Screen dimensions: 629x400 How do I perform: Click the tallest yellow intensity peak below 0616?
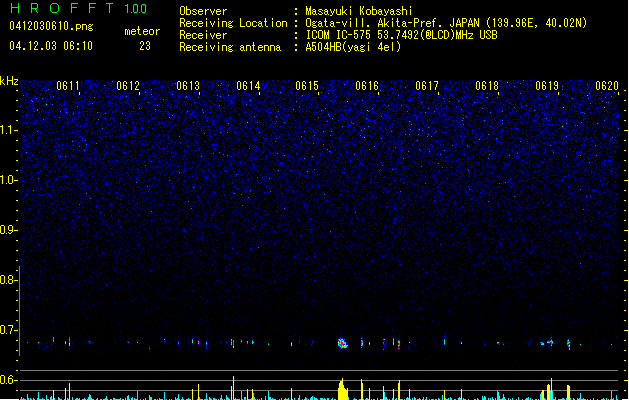(x=342, y=389)
